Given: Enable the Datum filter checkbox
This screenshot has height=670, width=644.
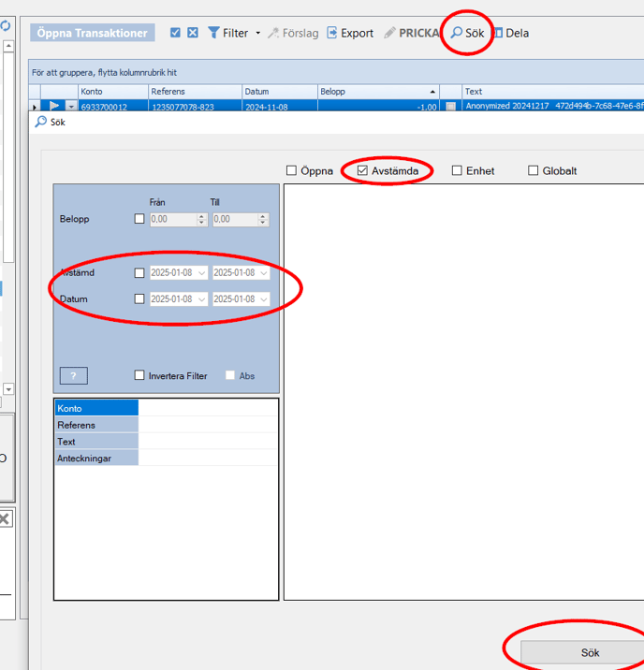Looking at the screenshot, I should pos(139,299).
